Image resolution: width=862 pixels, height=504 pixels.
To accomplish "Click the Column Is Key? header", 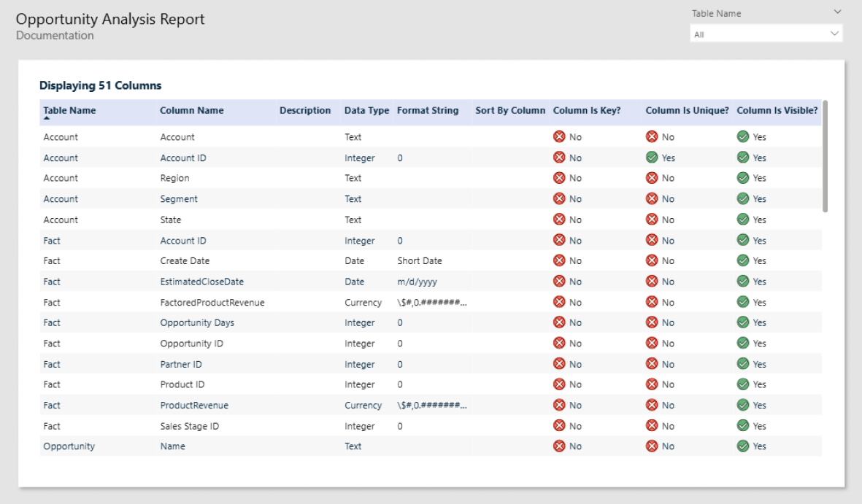I will click(x=587, y=110).
